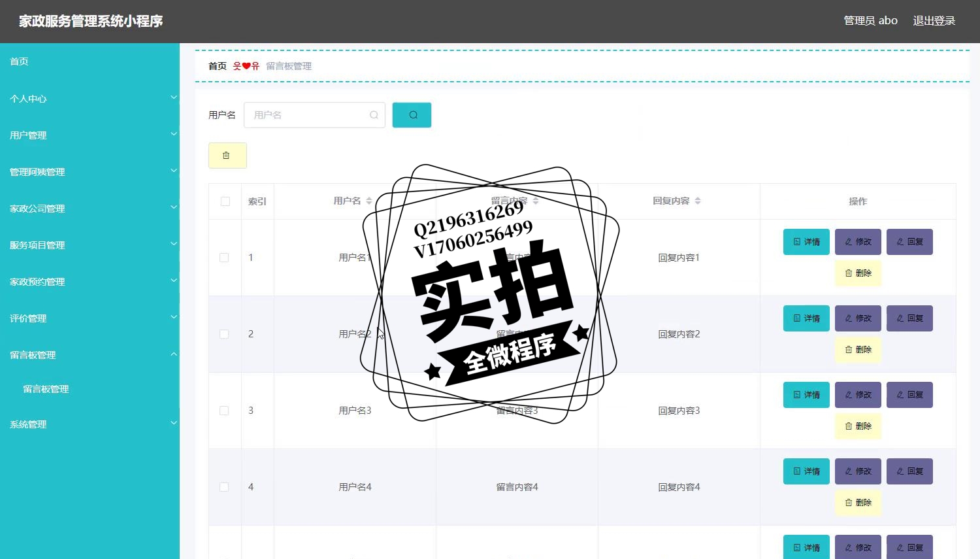Collapse 留言板管理 parent sidebar menu
Image resolution: width=980 pixels, height=559 pixels.
(90, 355)
